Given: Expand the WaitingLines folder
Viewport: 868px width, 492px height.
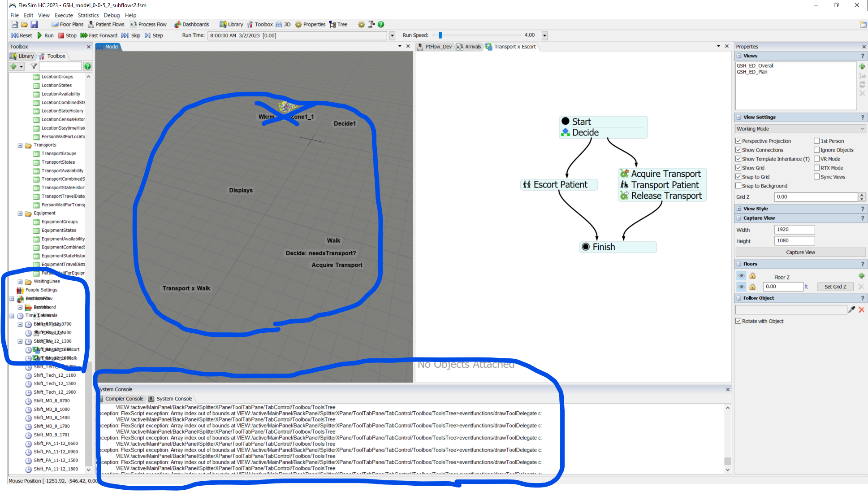Looking at the screenshot, I should click(20, 282).
